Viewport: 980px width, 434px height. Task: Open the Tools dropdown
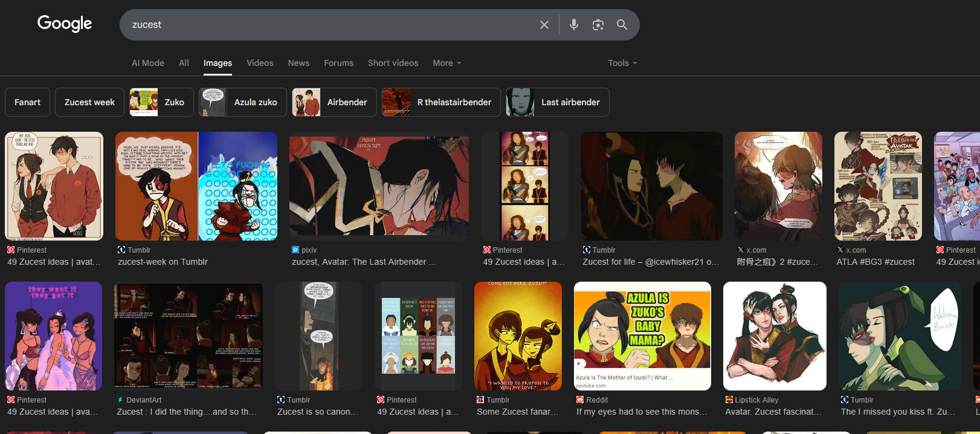pos(622,63)
